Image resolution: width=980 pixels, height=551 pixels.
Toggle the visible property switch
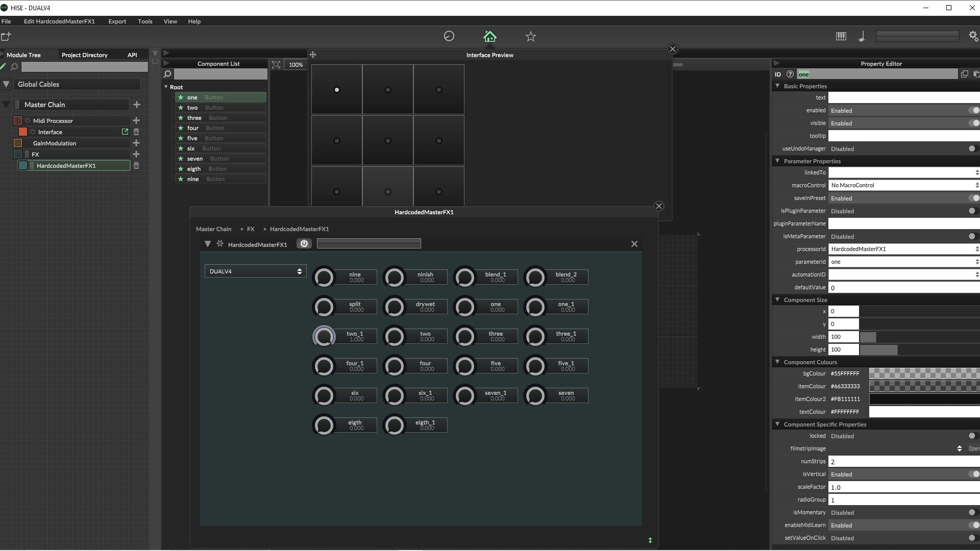point(973,123)
